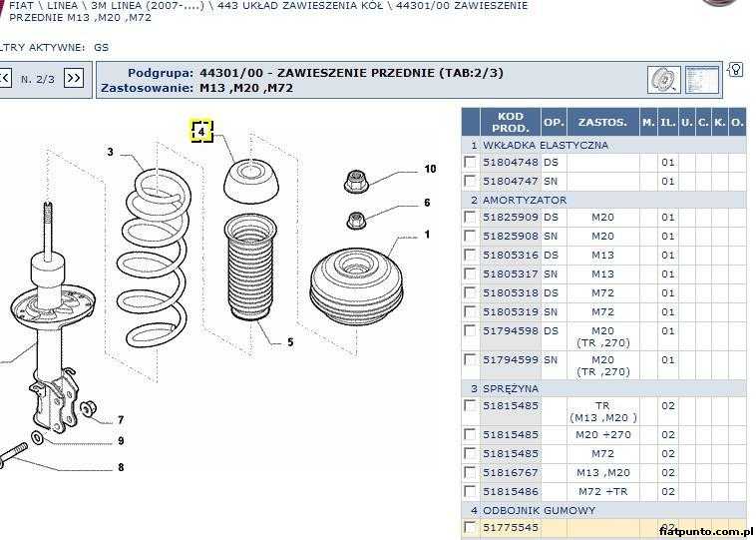This screenshot has width=756, height=540.
Task: Select callout number 10 in the diagram
Action: point(430,169)
